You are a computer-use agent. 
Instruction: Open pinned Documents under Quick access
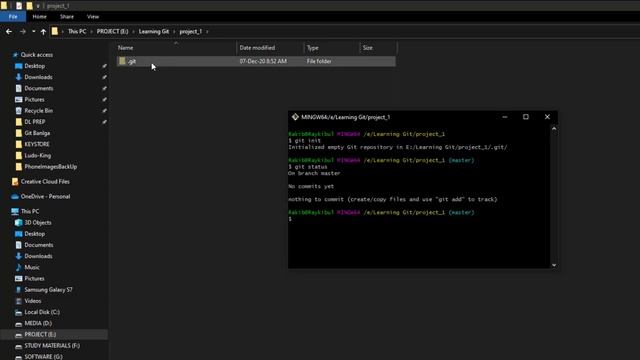pyautogui.click(x=39, y=88)
